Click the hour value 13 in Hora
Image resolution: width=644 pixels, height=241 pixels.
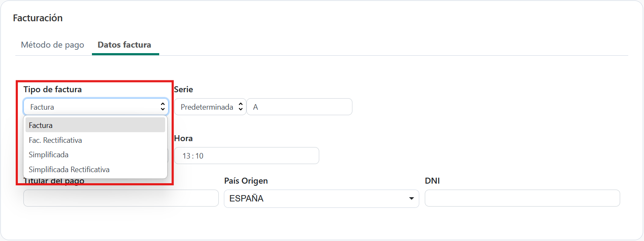tap(186, 156)
